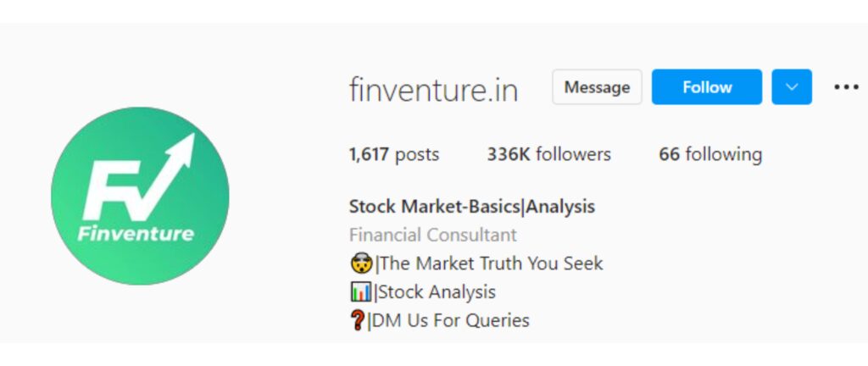Open the 66 following list

pyautogui.click(x=710, y=154)
